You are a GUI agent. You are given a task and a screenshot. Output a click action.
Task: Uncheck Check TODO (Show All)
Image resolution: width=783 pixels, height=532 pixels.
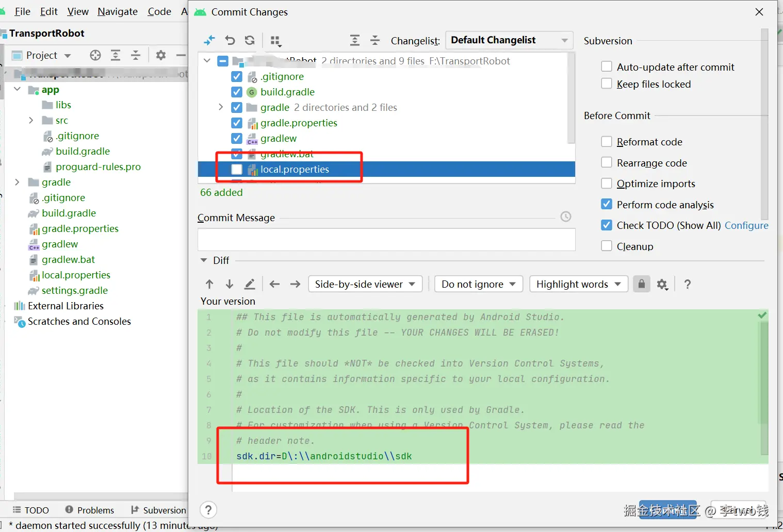coord(607,225)
